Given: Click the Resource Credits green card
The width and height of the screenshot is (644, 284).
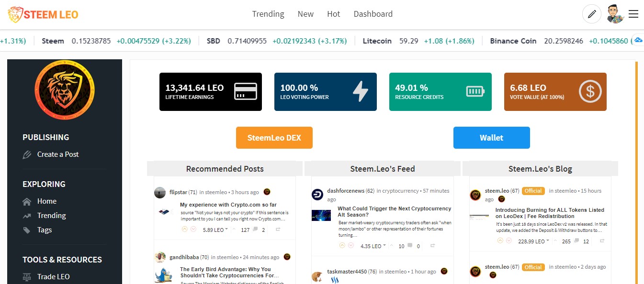Looking at the screenshot, I should [x=441, y=92].
